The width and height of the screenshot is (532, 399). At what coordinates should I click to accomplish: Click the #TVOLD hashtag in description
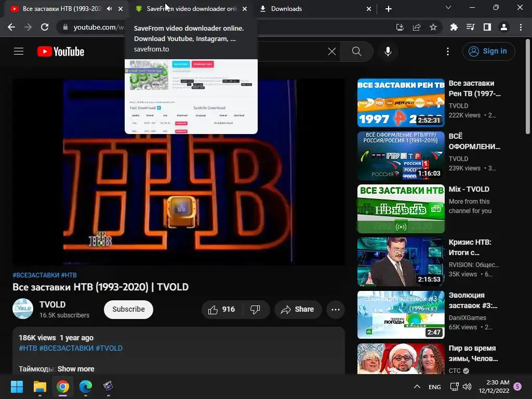click(109, 348)
